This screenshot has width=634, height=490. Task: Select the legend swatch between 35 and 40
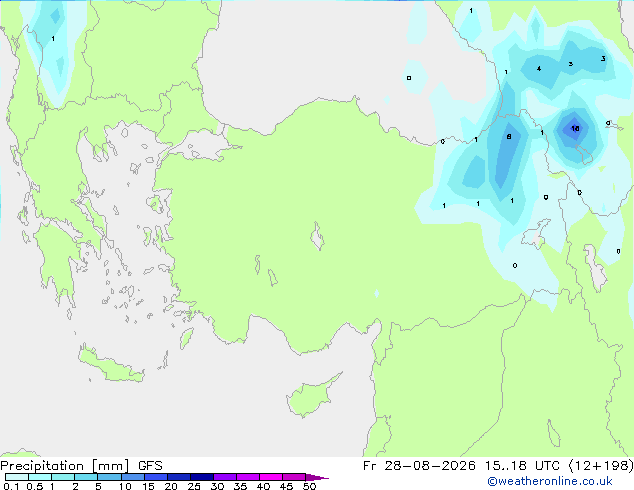[248, 477]
